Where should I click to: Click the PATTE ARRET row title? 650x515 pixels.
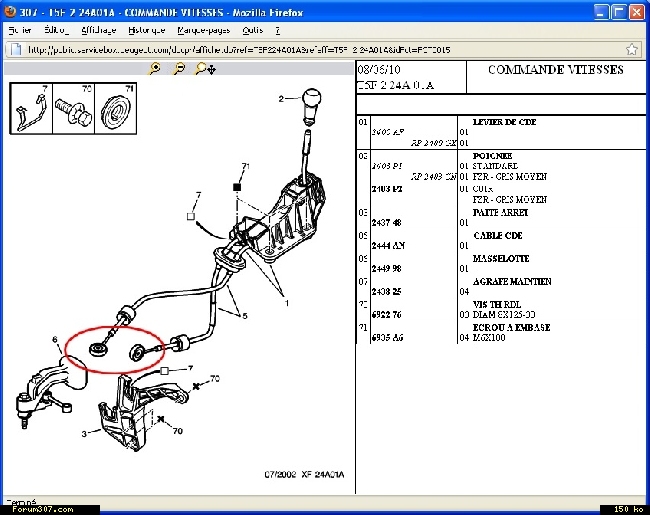coord(500,212)
